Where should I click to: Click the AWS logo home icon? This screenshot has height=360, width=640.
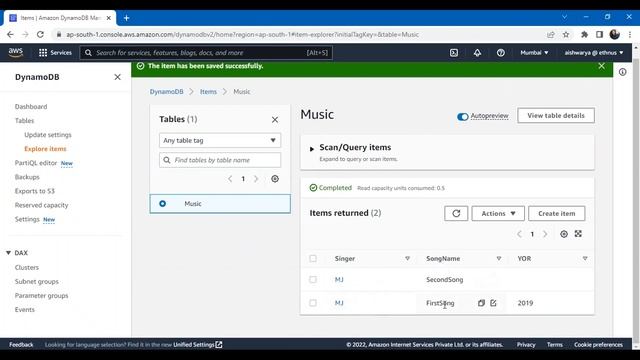pos(16,52)
